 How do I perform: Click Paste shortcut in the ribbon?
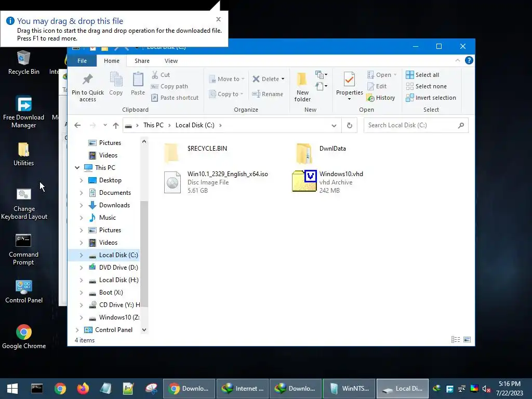[175, 98]
